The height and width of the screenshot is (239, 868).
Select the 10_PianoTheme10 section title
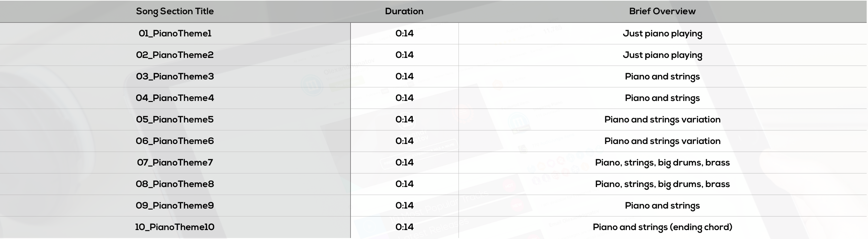click(x=175, y=227)
